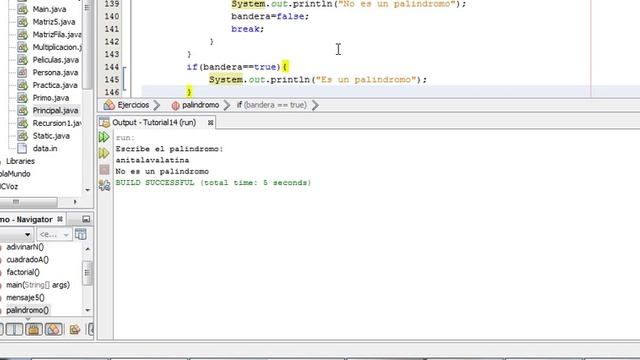Viewport: 640px width, 360px height.
Task: Click the red palindromo method icon in breadcrumbs
Action: [x=176, y=105]
